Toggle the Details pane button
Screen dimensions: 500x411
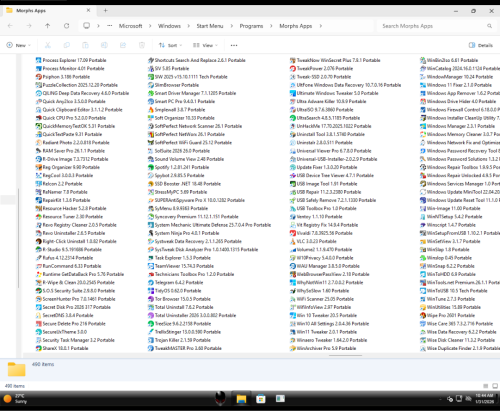coord(481,45)
